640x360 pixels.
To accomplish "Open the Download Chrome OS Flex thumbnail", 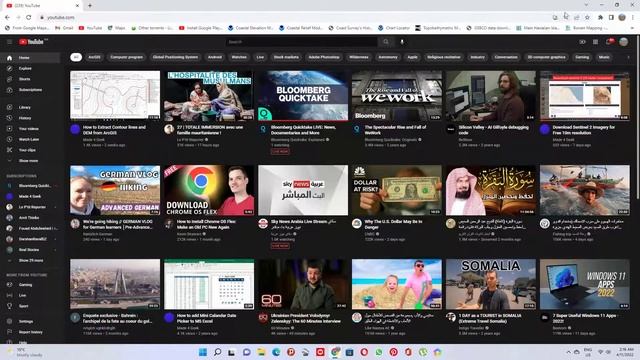I will (x=209, y=190).
